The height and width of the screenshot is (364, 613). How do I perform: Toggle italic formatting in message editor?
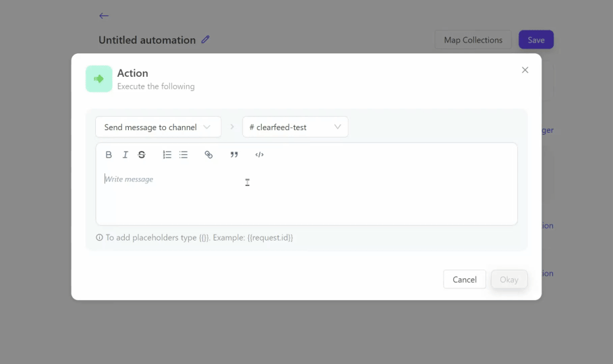[x=125, y=155]
